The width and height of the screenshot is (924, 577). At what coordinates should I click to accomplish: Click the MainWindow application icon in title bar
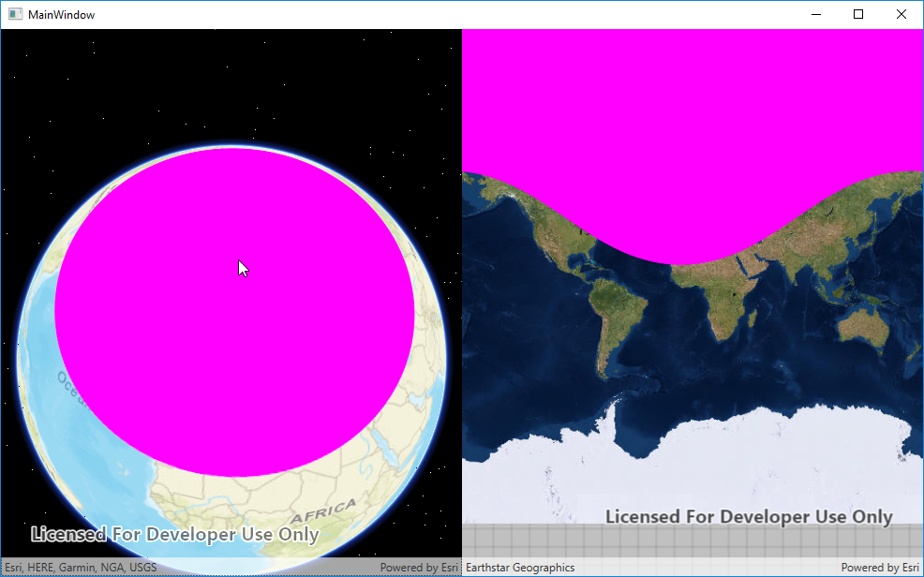(x=15, y=14)
